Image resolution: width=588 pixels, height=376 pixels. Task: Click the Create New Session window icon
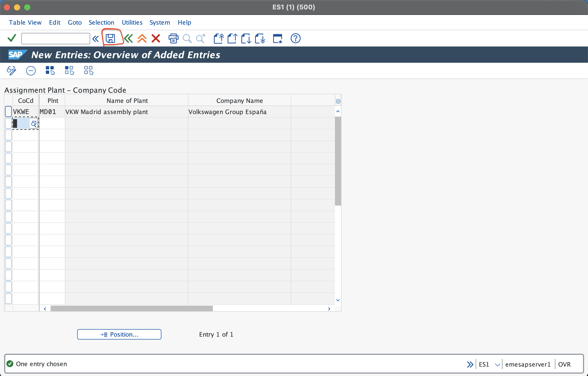pos(278,39)
